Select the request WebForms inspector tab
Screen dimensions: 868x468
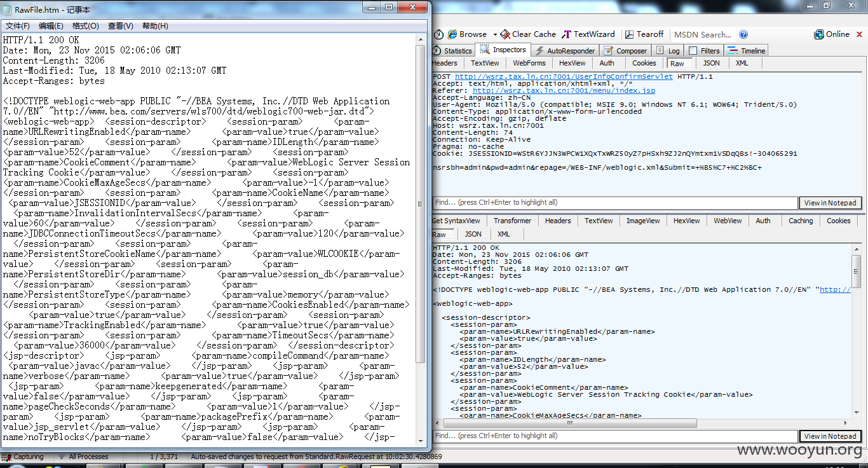pos(529,63)
